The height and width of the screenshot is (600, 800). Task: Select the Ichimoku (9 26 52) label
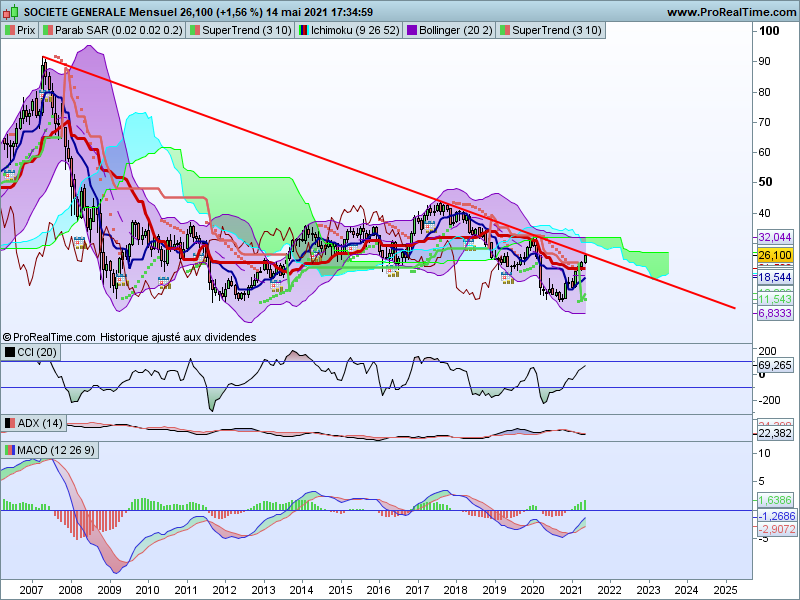click(355, 30)
